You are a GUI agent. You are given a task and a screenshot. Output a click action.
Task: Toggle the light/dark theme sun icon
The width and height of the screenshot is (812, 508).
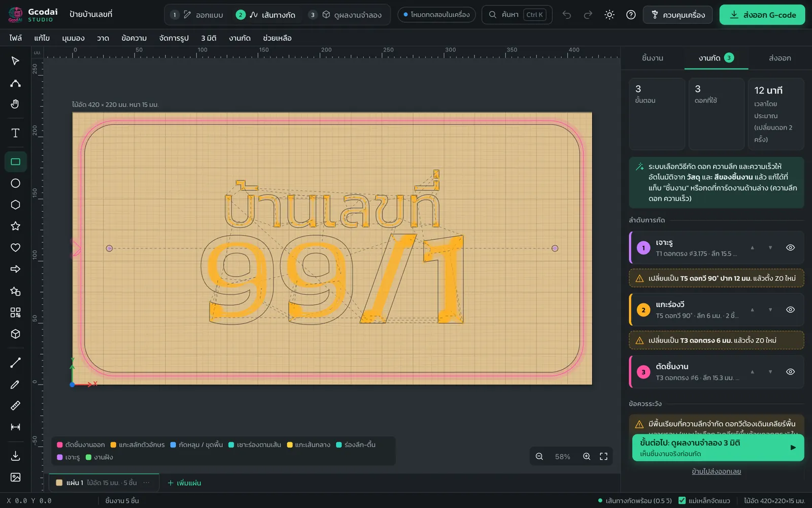coord(610,15)
